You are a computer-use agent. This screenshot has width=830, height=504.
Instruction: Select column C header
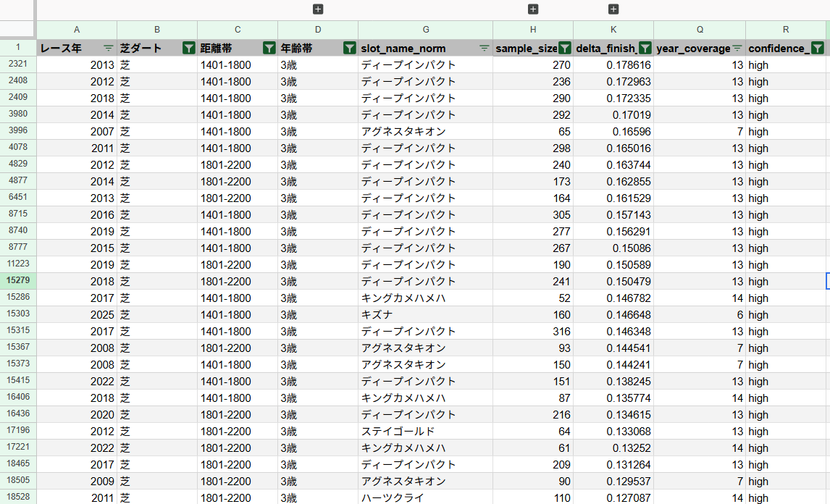point(238,30)
